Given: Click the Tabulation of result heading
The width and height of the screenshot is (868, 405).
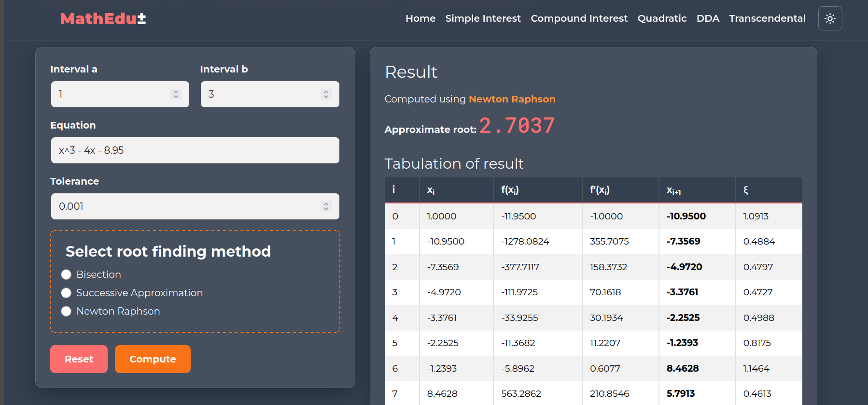Looking at the screenshot, I should tap(454, 164).
